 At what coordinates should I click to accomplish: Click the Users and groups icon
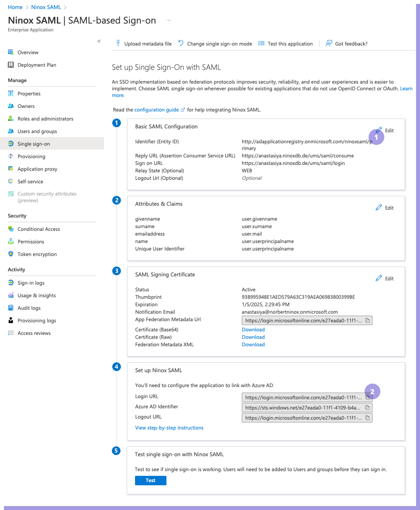11,131
